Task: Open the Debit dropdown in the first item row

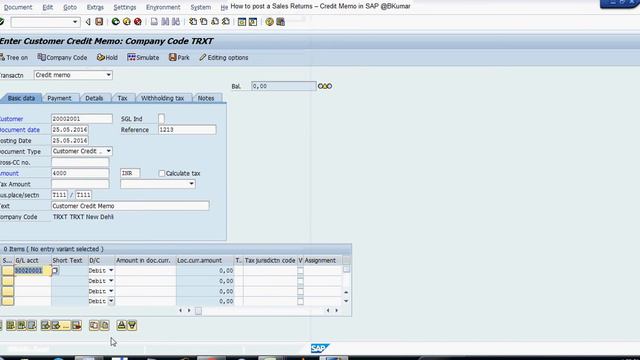Action: (111, 270)
